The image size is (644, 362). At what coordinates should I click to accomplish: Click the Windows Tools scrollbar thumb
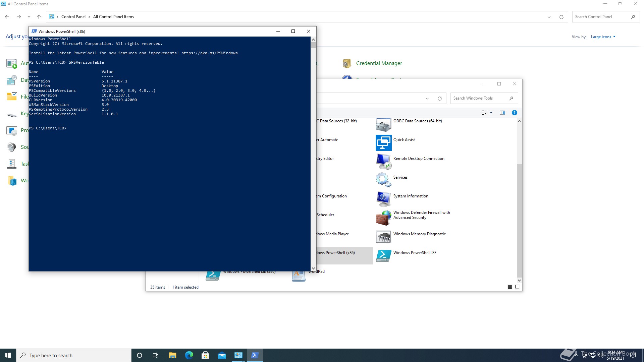(x=519, y=221)
